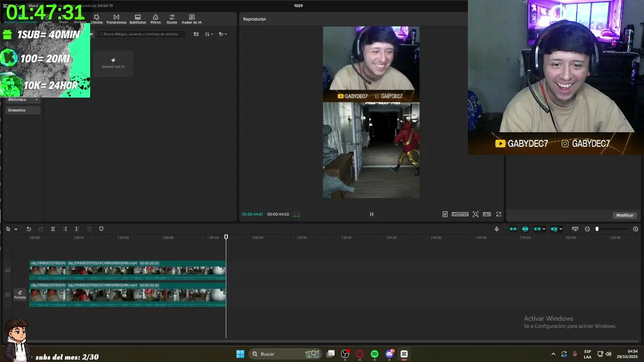Viewport: 644px width, 362px height.
Task: Open the aspect ratio button
Action: (x=487, y=214)
